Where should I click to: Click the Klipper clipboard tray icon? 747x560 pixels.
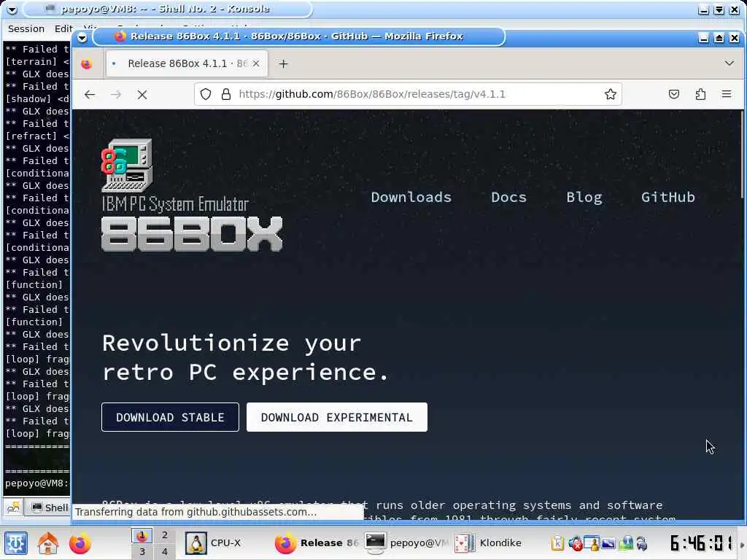pos(557,542)
